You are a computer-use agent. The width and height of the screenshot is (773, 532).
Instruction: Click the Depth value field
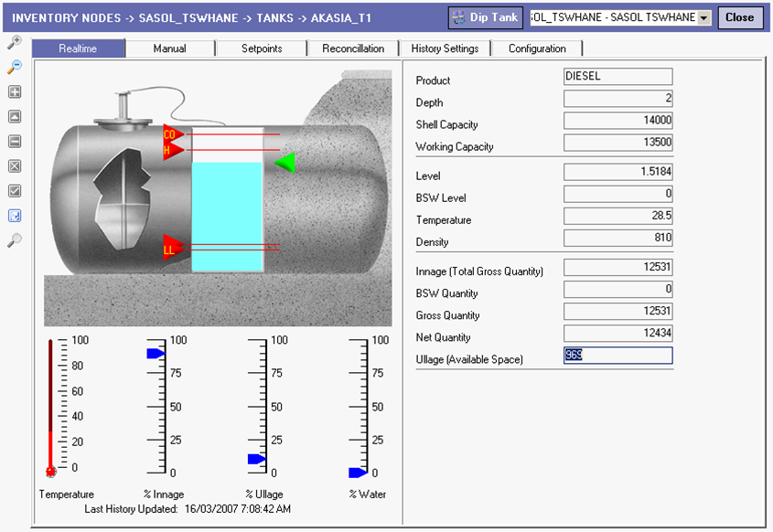pyautogui.click(x=618, y=98)
